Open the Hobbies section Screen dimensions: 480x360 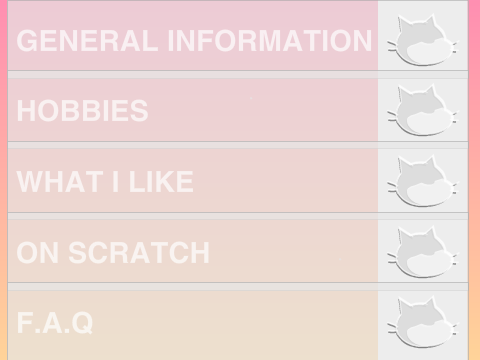coord(238,110)
